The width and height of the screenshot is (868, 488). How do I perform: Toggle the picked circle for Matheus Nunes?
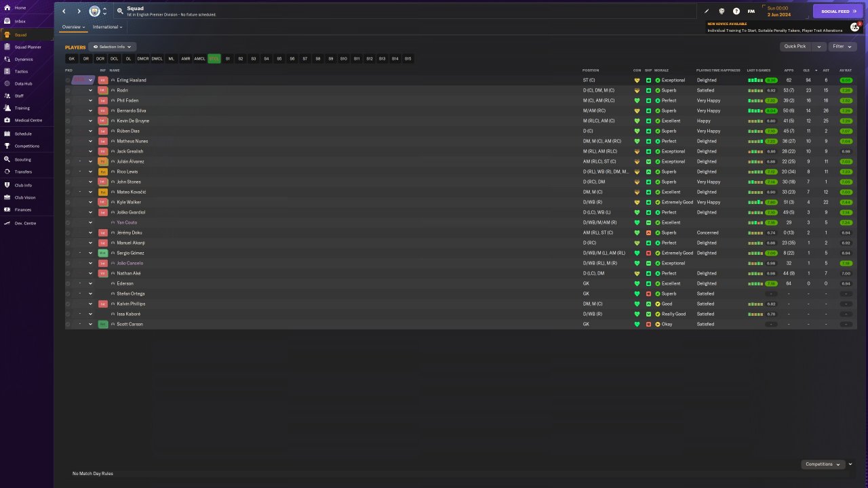coord(68,141)
